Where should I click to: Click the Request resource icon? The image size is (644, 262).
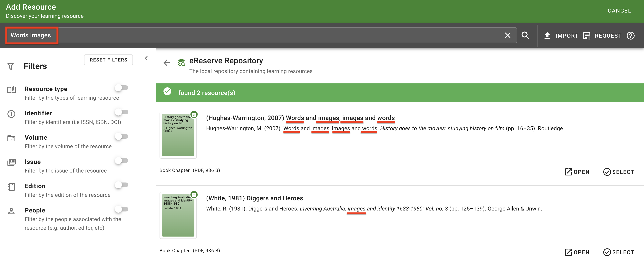[x=587, y=35]
